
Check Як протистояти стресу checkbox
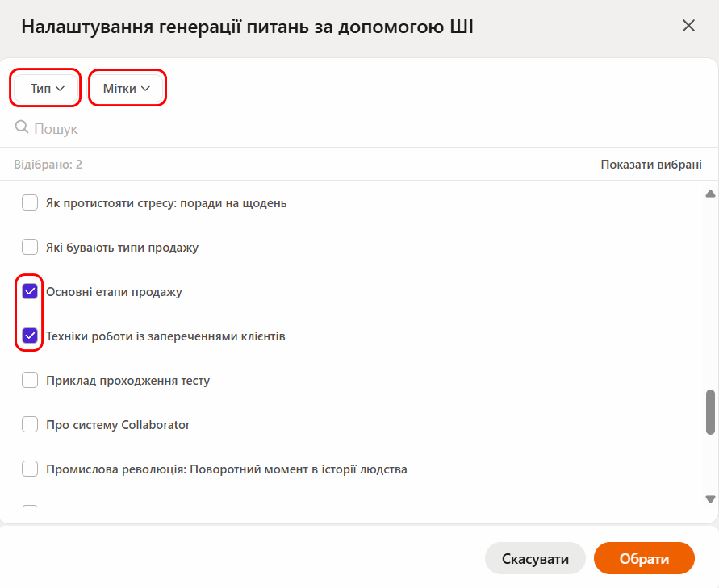pos(30,202)
